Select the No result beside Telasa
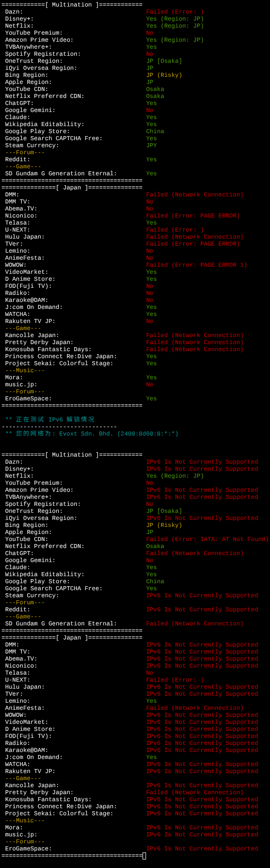The width and height of the screenshot is (270, 868). coord(150,673)
